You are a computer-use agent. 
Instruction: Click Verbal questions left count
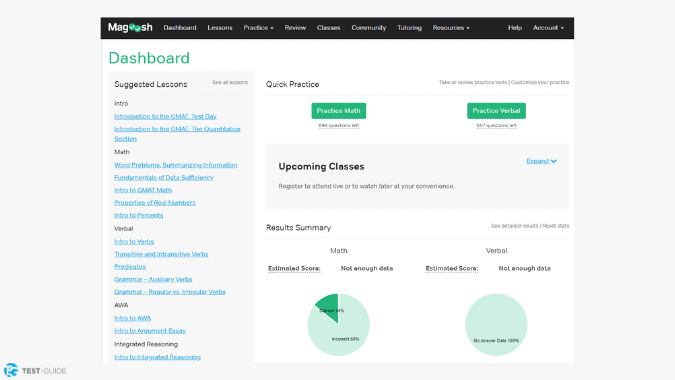(x=496, y=126)
